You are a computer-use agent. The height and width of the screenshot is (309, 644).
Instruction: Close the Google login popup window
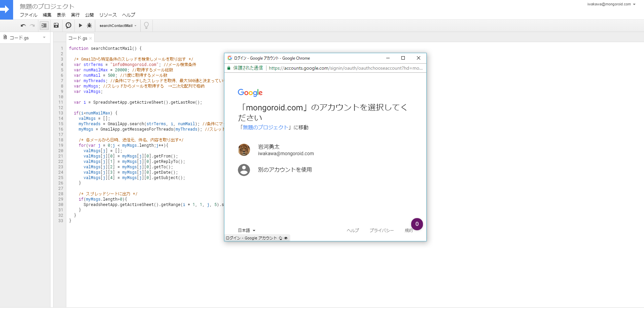tap(419, 58)
